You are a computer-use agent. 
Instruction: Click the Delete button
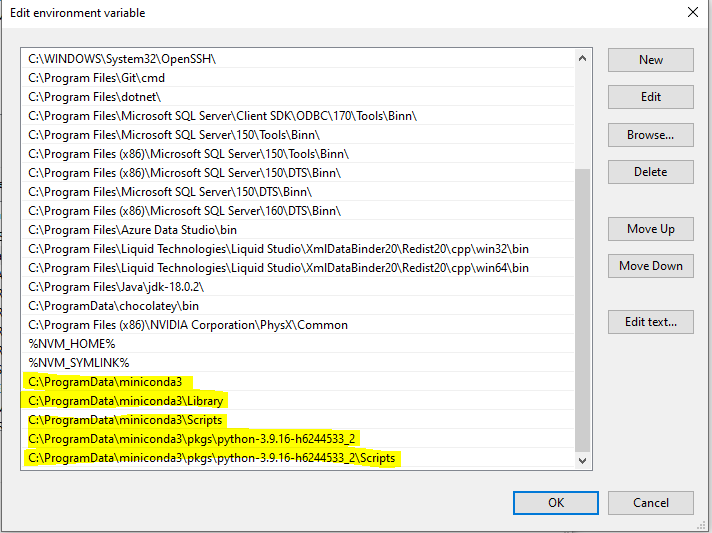tap(651, 172)
